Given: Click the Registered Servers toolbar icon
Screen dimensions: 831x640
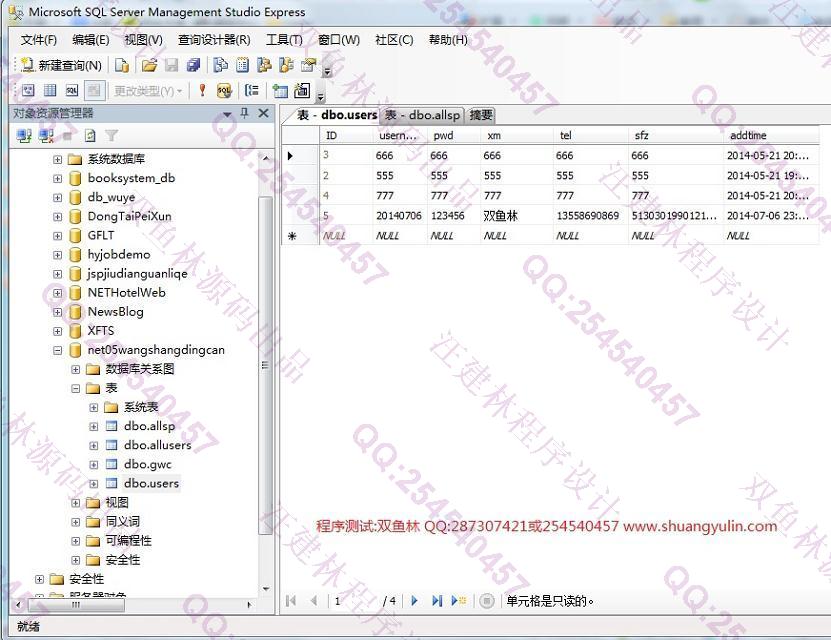Looking at the screenshot, I should click(x=220, y=65).
